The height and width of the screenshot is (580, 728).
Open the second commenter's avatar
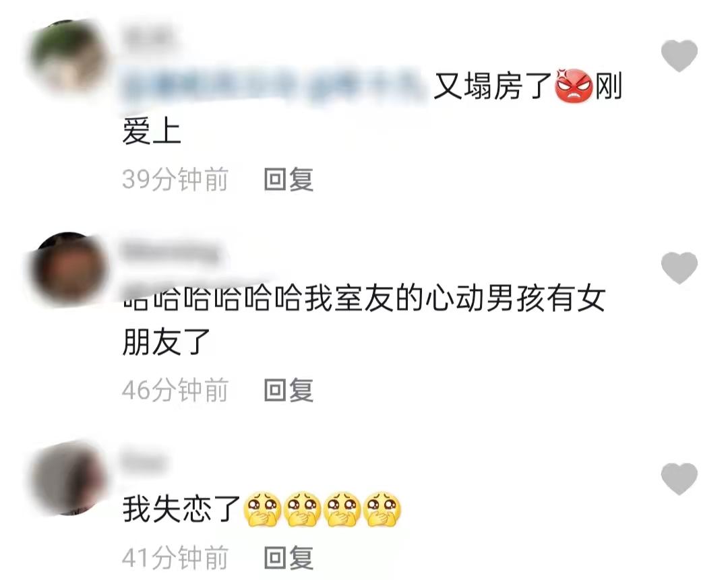point(69,269)
